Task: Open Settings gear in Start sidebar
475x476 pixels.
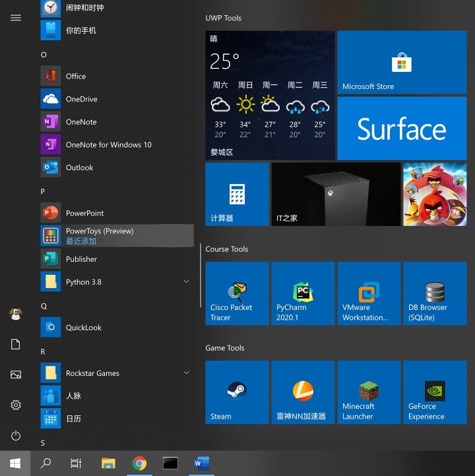Action: pos(16,405)
